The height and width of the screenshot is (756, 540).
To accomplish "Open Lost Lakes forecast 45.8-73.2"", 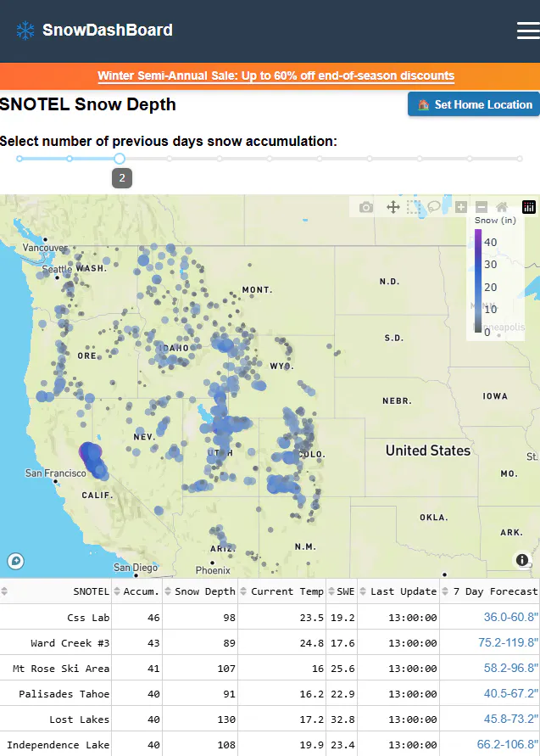I will (510, 719).
